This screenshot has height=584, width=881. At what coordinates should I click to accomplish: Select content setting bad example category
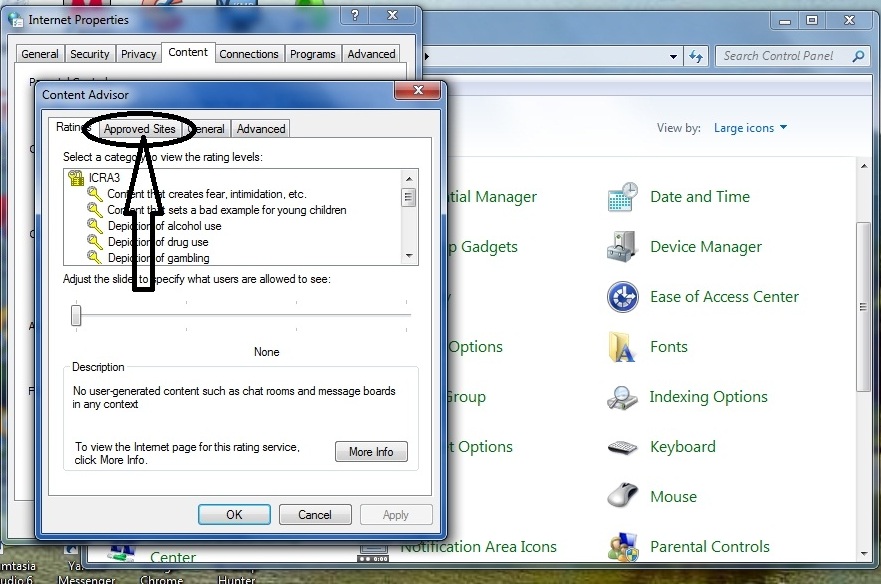(226, 210)
